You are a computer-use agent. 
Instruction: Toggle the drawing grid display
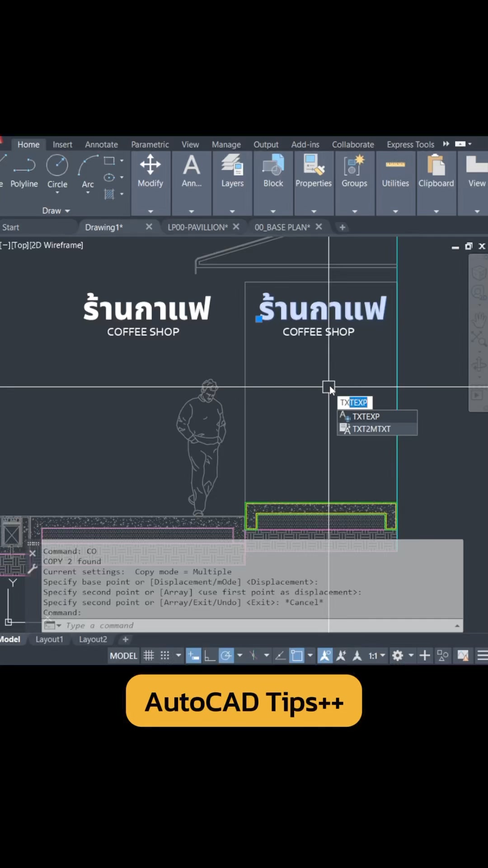[149, 656]
